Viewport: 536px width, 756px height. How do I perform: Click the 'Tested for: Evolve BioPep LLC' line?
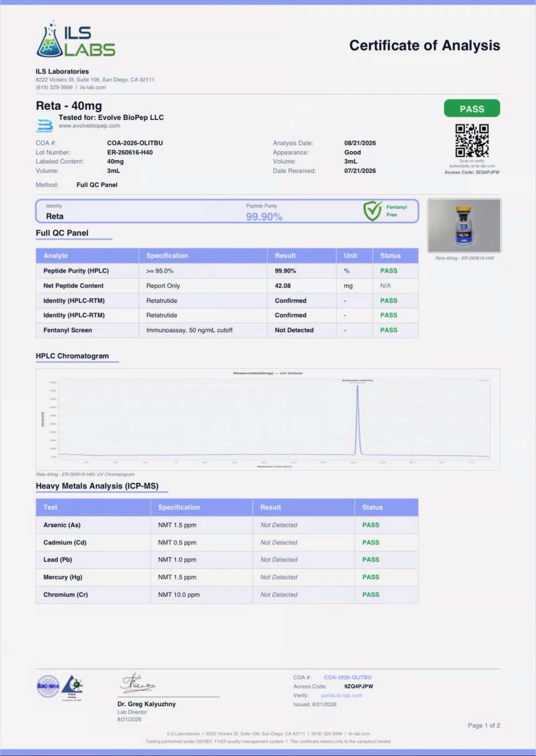[111, 117]
